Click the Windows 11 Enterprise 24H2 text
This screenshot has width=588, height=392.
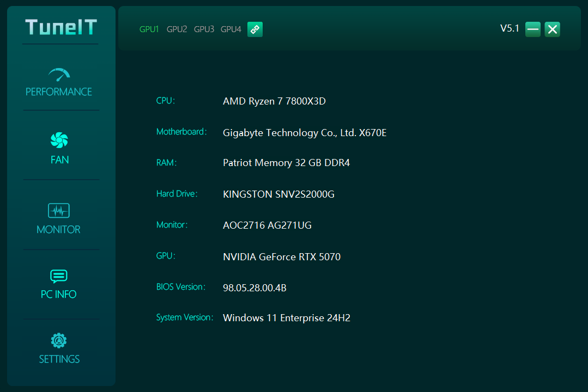287,318
